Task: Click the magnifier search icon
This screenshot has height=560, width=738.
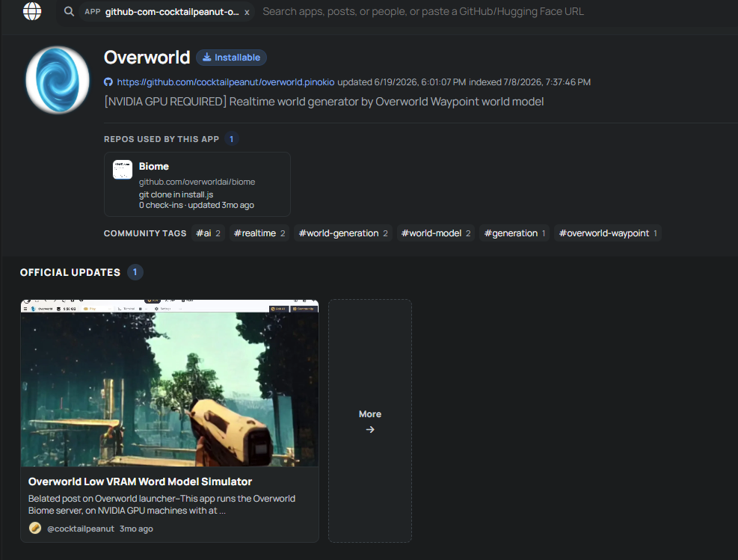Action: point(70,11)
